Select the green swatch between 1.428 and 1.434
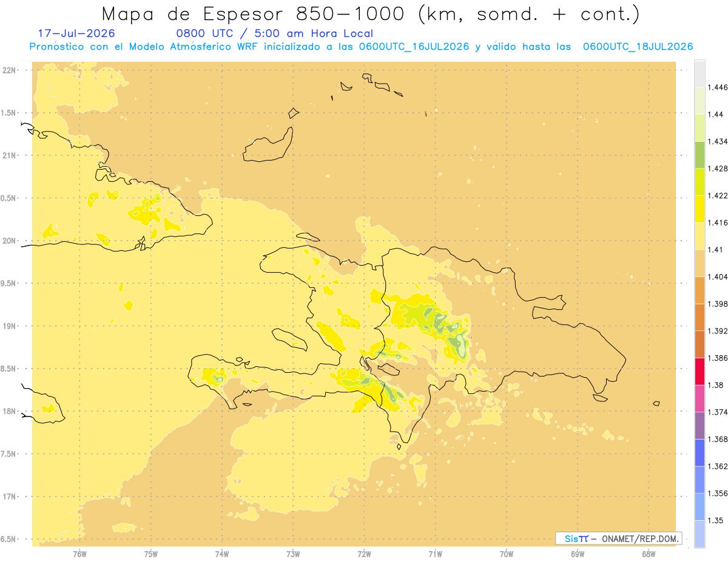The height and width of the screenshot is (562, 728). [699, 155]
